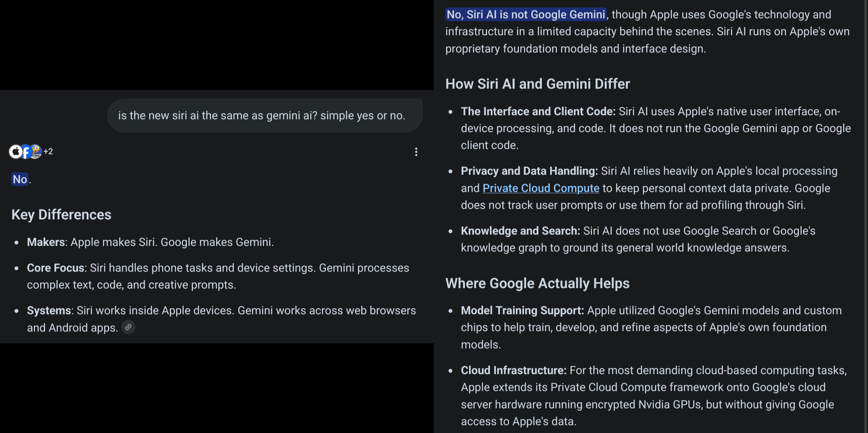Click "proprietary foundation models and interface design."
The image size is (868, 433).
click(575, 49)
